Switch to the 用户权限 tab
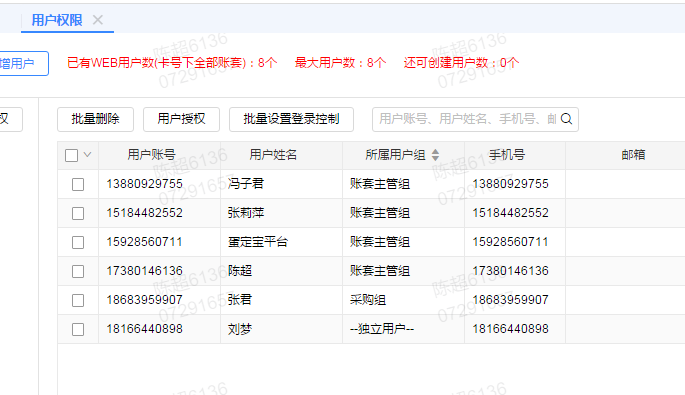The height and width of the screenshot is (395, 685). [x=57, y=20]
